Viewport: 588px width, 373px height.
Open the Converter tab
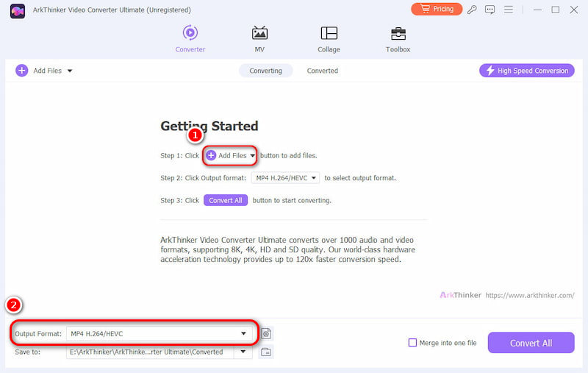coord(190,39)
